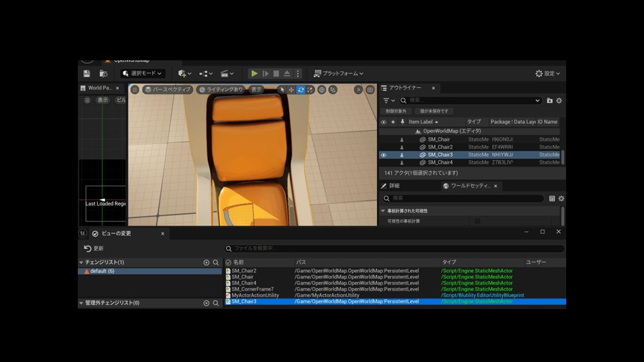This screenshot has height=362, width=644.
Task: Click the Save current level icon
Action: [x=87, y=74]
